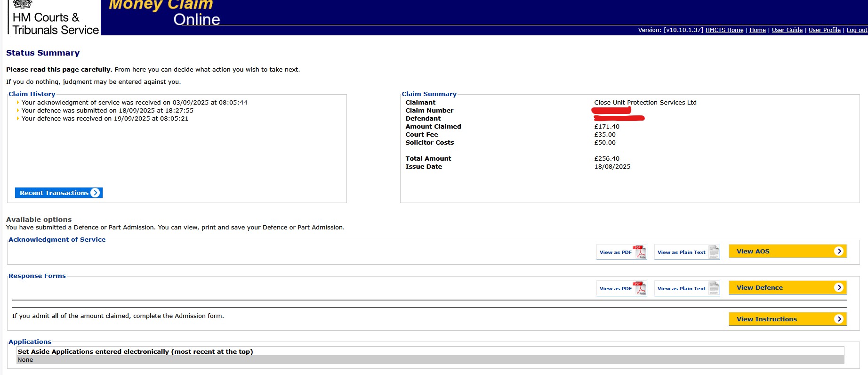Click the Court Fee value £35.00

point(605,134)
